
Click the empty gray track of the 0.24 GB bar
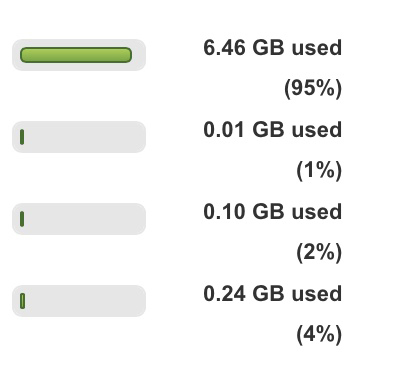pyautogui.click(x=86, y=301)
